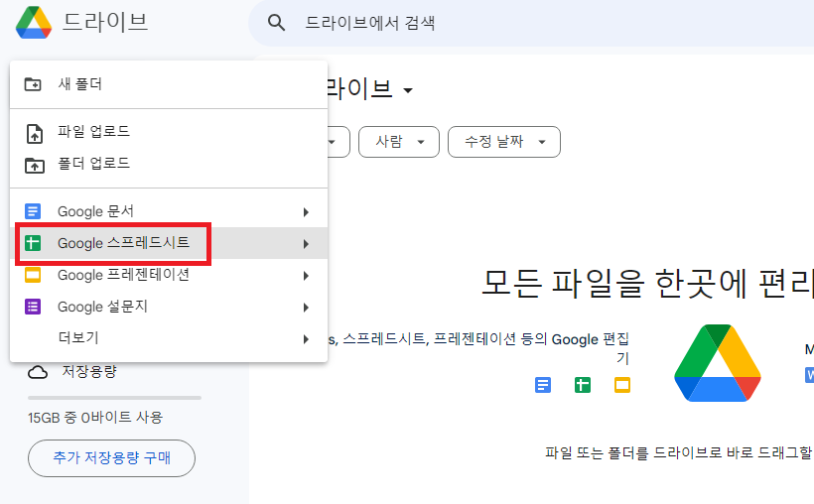Click the Slides icon under the welcome text
Viewport: 814px width, 504px height.
[622, 385]
